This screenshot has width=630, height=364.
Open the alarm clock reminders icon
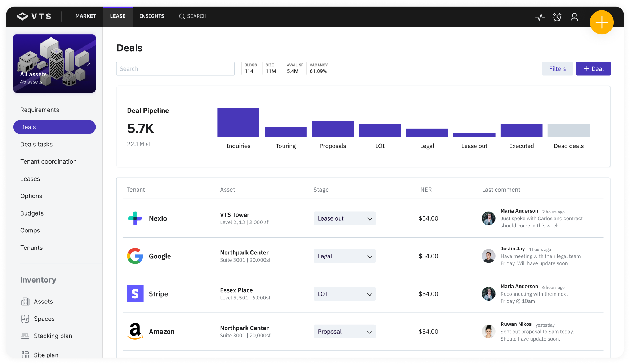(x=557, y=17)
